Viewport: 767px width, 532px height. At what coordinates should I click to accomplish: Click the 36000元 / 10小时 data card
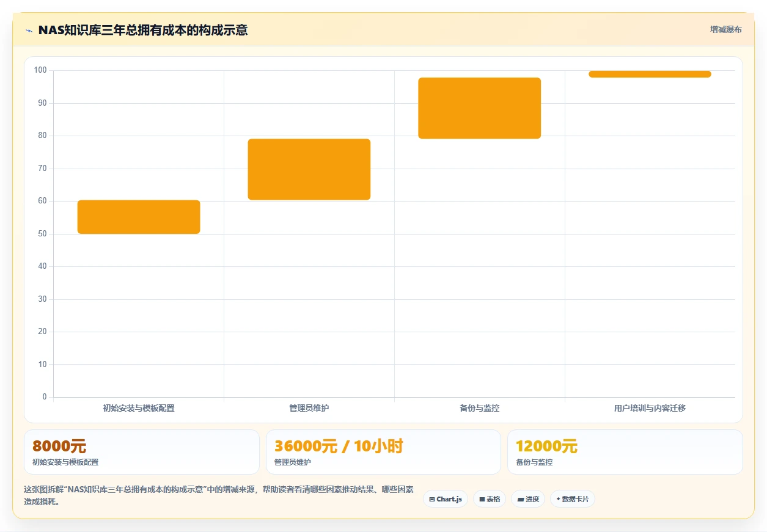point(383,452)
